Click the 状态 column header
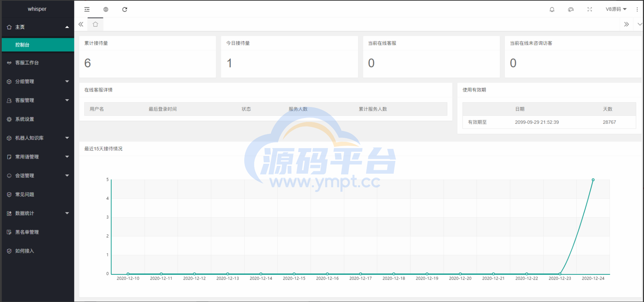This screenshot has height=302, width=644. click(x=246, y=109)
